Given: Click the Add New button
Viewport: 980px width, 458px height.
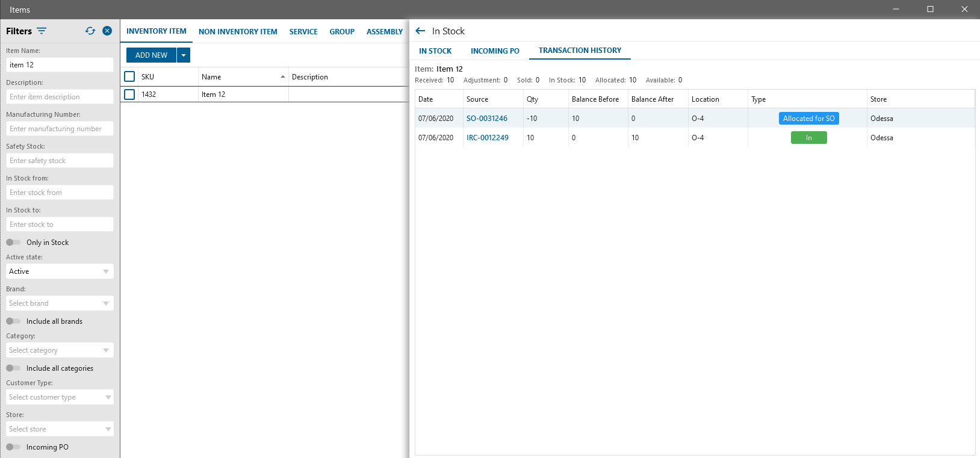Looking at the screenshot, I should [151, 55].
